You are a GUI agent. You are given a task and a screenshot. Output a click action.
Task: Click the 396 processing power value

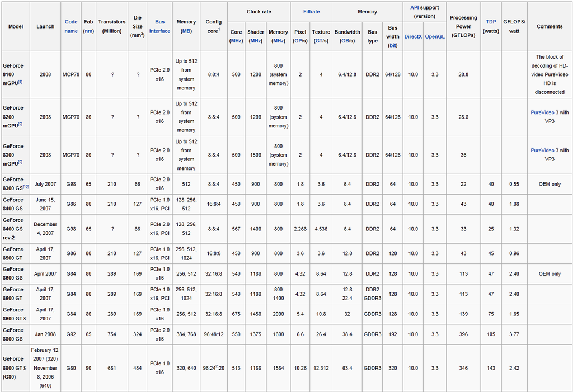463,334
